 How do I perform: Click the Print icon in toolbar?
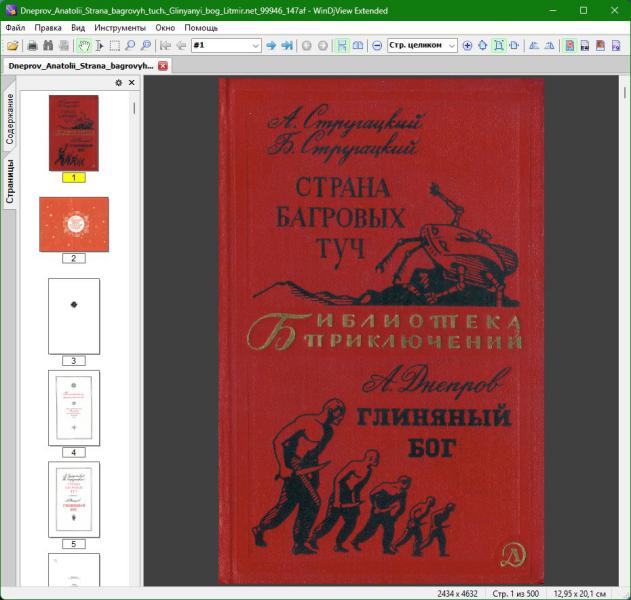coord(32,46)
